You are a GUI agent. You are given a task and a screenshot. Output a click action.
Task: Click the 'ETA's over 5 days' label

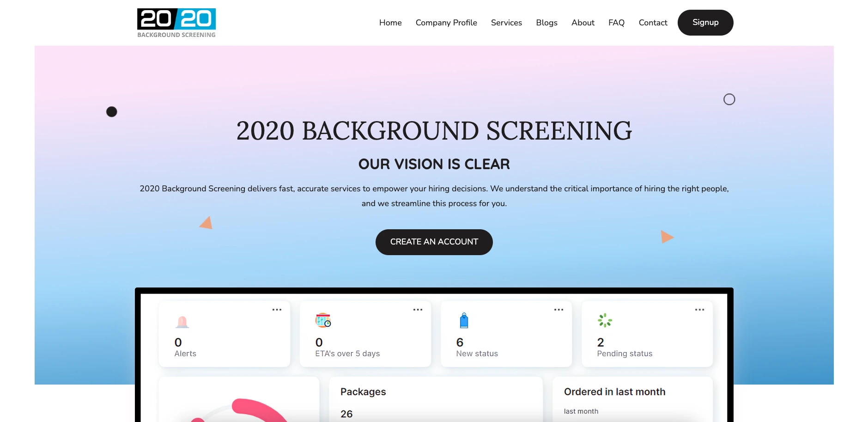click(x=347, y=354)
